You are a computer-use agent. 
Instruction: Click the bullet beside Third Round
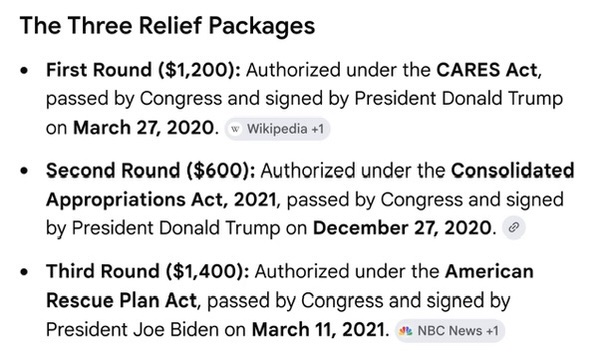coord(24,272)
